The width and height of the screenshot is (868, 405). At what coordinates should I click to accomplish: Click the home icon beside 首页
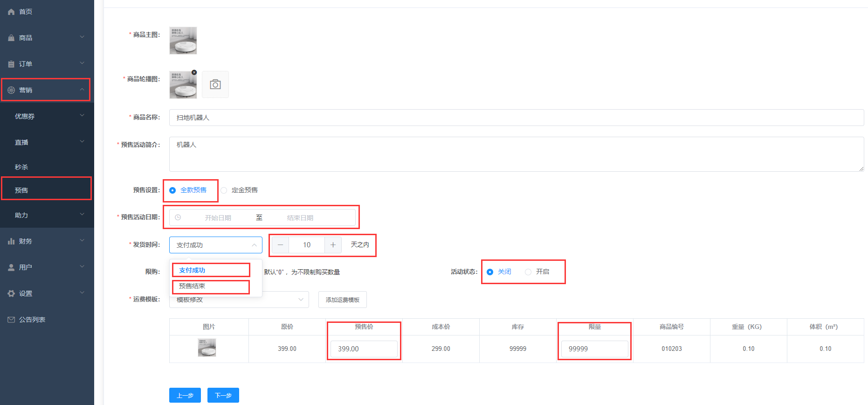point(11,12)
